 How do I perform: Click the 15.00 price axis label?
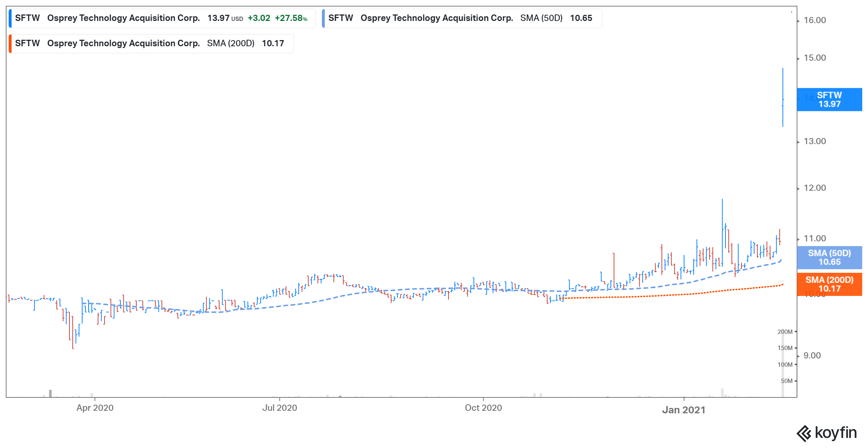pos(814,58)
